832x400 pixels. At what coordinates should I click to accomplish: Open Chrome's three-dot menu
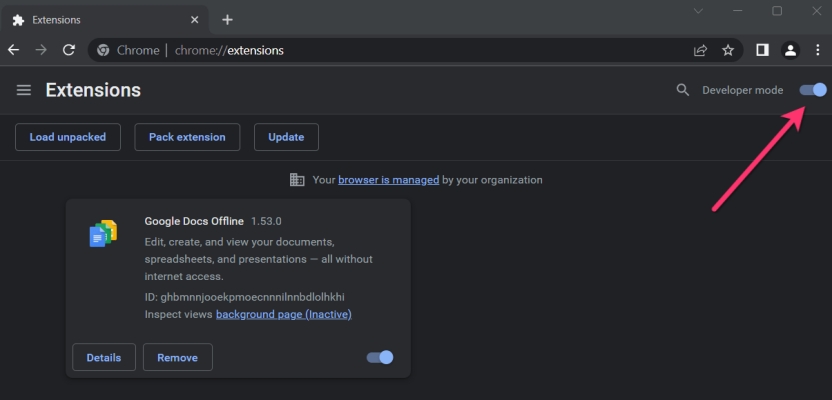pos(818,50)
